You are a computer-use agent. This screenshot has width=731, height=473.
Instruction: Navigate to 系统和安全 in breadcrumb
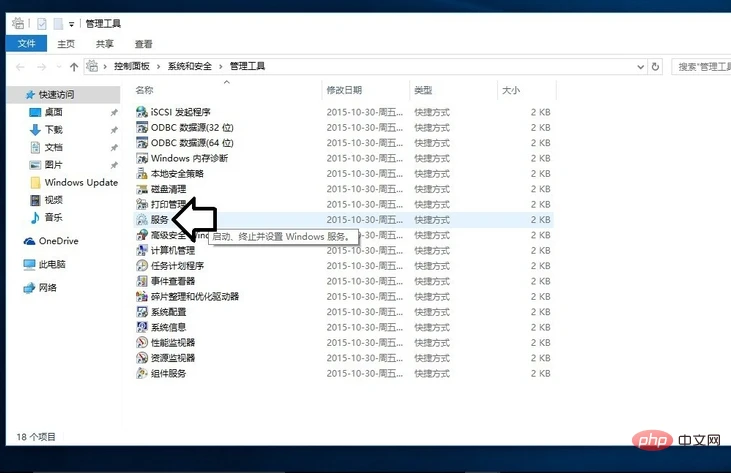(x=190, y=66)
